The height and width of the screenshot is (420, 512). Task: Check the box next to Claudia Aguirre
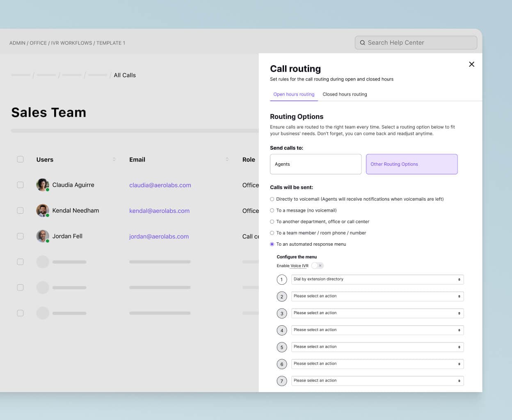20,185
